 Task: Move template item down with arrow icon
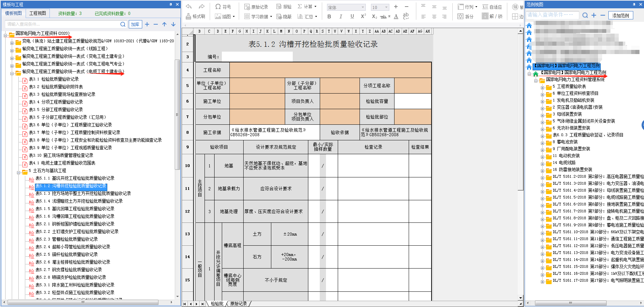[x=173, y=24]
